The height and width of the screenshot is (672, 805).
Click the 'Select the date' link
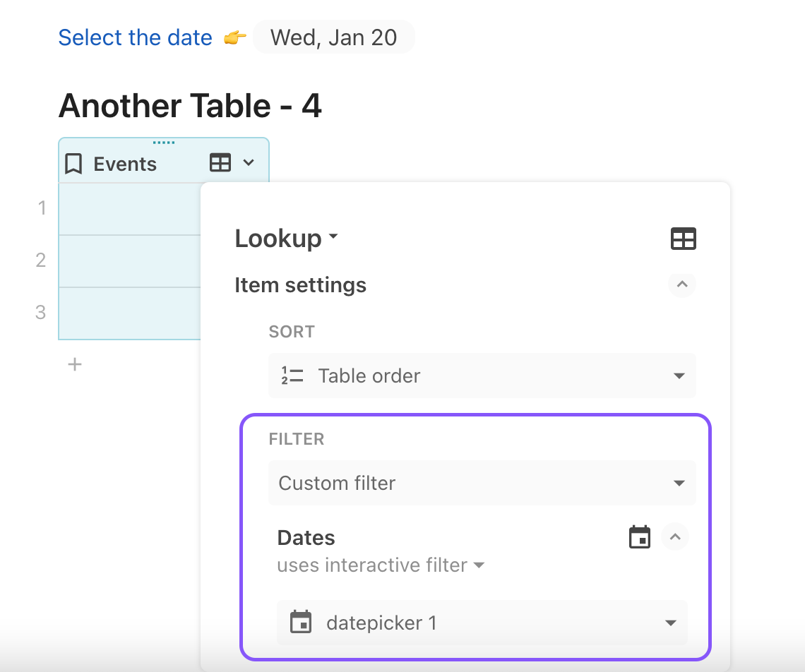135,37
